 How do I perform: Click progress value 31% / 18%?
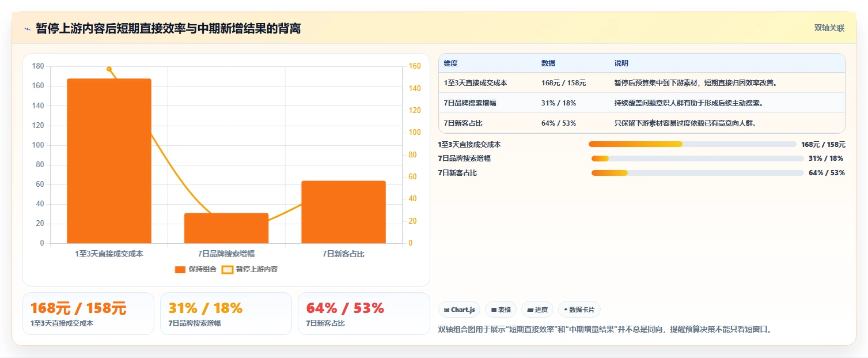pyautogui.click(x=826, y=159)
